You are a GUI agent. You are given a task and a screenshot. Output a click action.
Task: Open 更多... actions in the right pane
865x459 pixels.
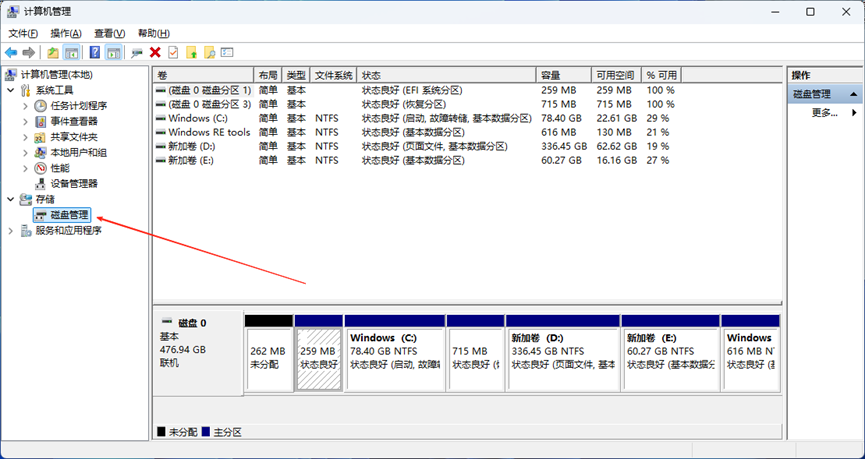(x=825, y=113)
